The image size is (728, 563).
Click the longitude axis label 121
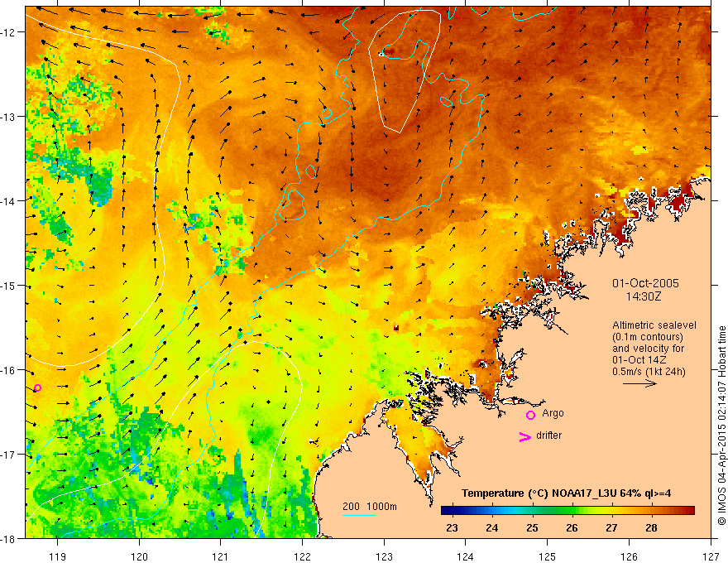[221, 556]
